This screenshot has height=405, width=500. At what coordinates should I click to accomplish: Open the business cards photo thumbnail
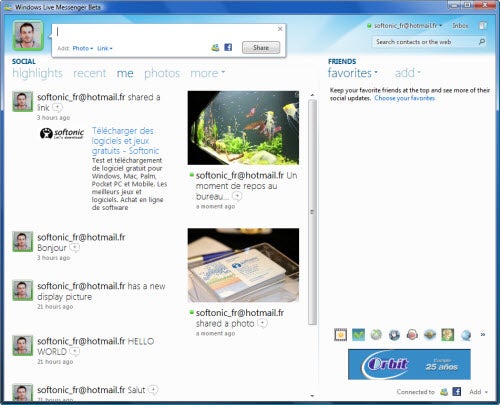(243, 265)
